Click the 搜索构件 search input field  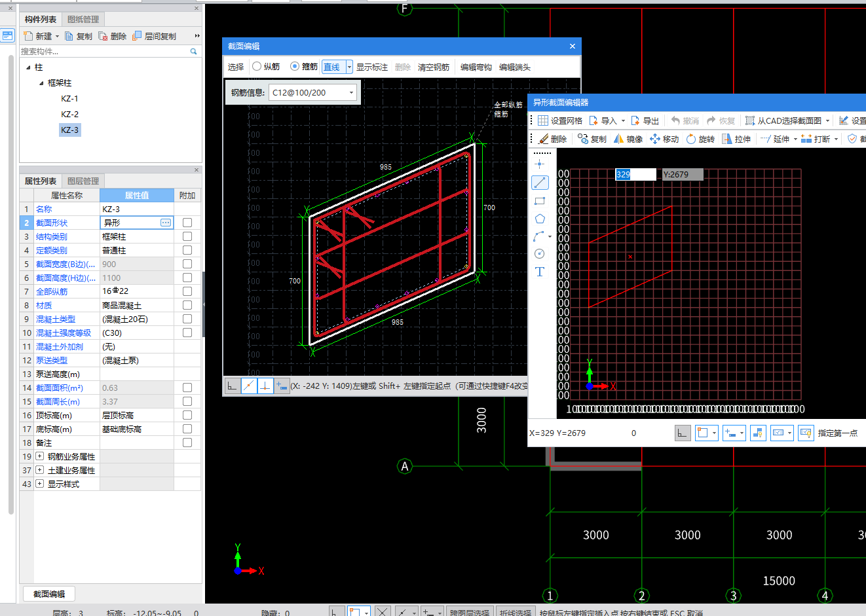click(104, 51)
